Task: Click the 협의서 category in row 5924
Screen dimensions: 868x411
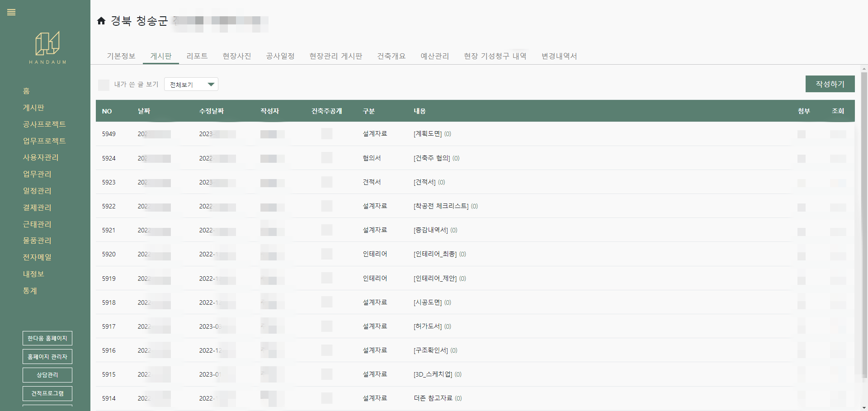Action: [372, 158]
